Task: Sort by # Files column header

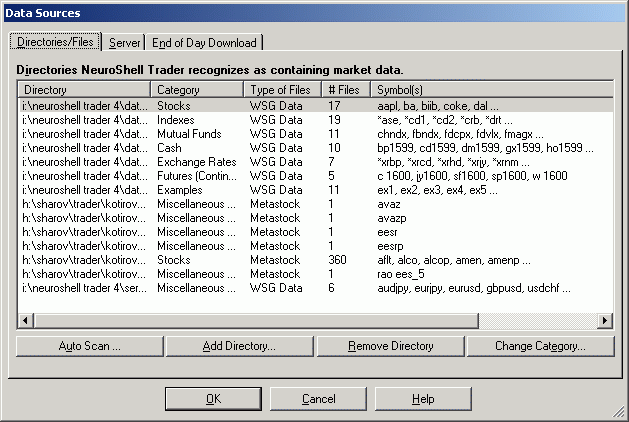Action: click(346, 90)
